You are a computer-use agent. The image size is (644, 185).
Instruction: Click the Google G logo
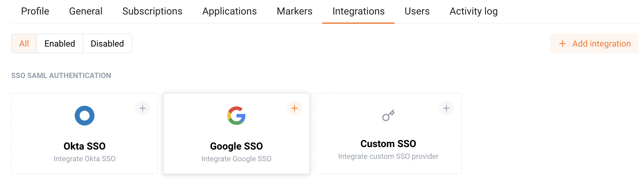236,116
